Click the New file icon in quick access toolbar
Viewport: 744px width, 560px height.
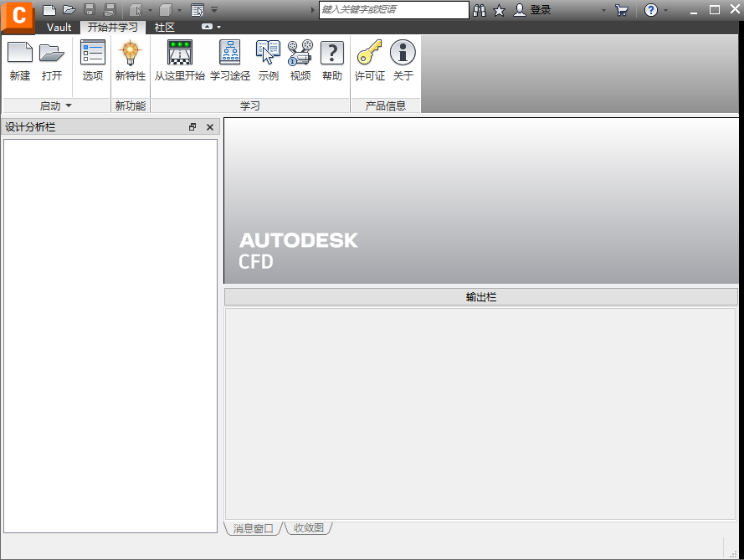(x=49, y=9)
